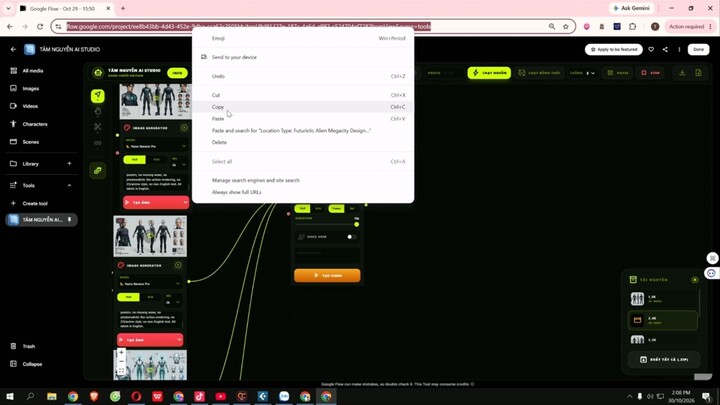Open the round chatbot widget on right edge

click(711, 273)
